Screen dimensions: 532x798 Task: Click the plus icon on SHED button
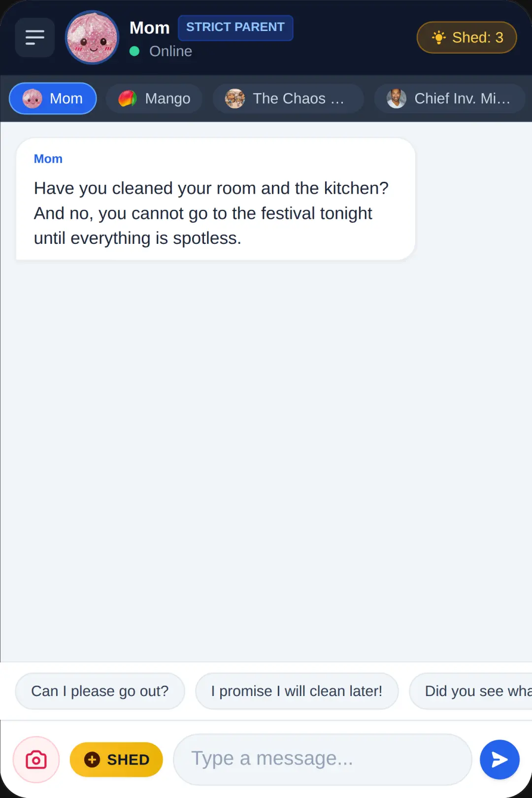click(x=92, y=760)
